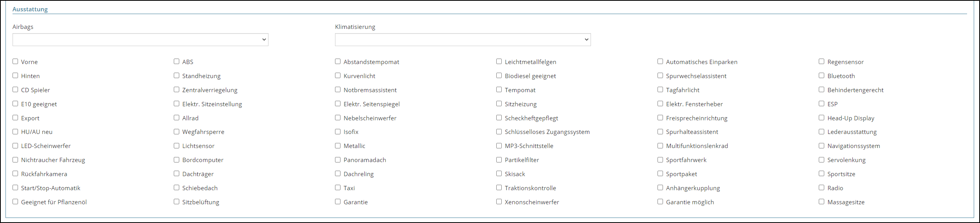The height and width of the screenshot is (223, 980).
Task: Click the Ausstattung section heading
Action: (30, 9)
